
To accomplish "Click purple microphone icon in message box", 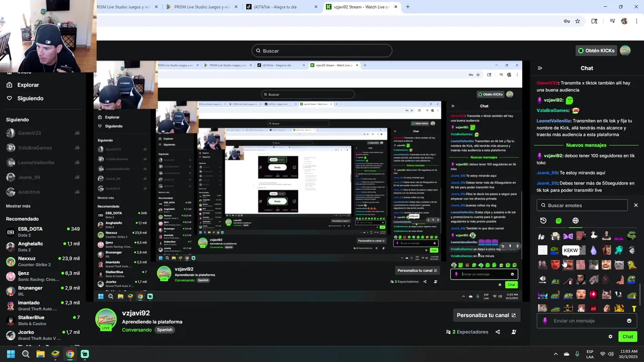I will click(545, 321).
